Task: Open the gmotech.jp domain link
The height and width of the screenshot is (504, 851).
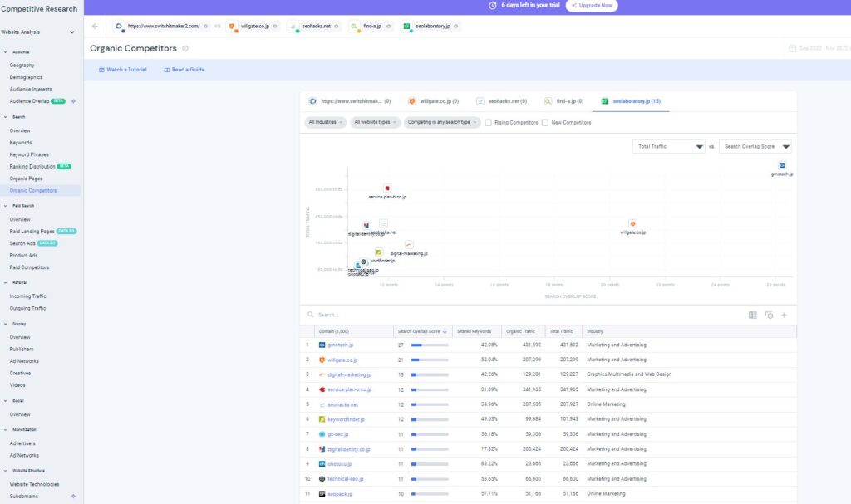Action: 340,345
